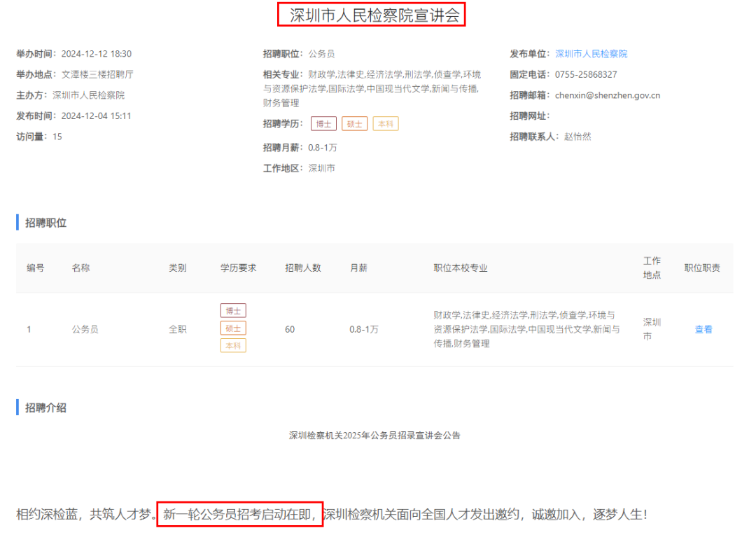Click the 名称 column header

point(80,268)
